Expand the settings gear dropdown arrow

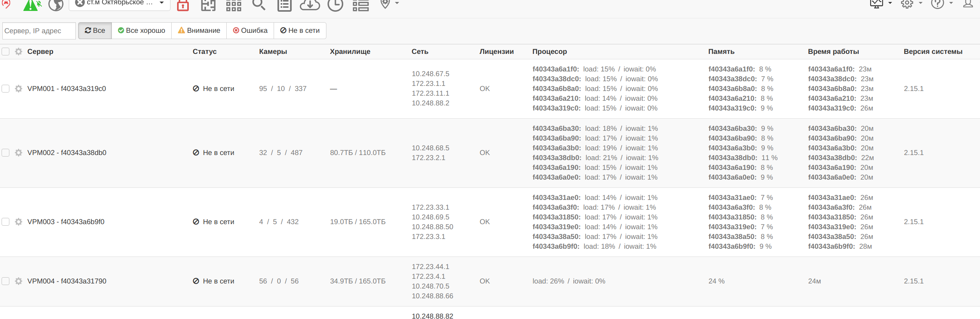pyautogui.click(x=920, y=3)
